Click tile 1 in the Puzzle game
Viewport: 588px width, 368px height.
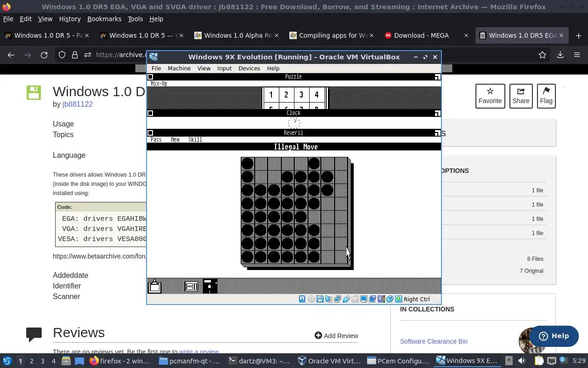pyautogui.click(x=271, y=95)
